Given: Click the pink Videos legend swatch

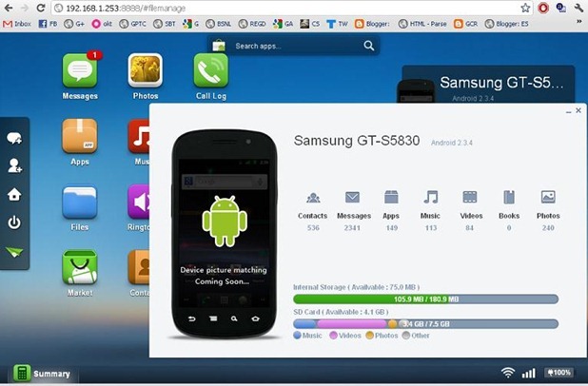Looking at the screenshot, I should point(333,336).
